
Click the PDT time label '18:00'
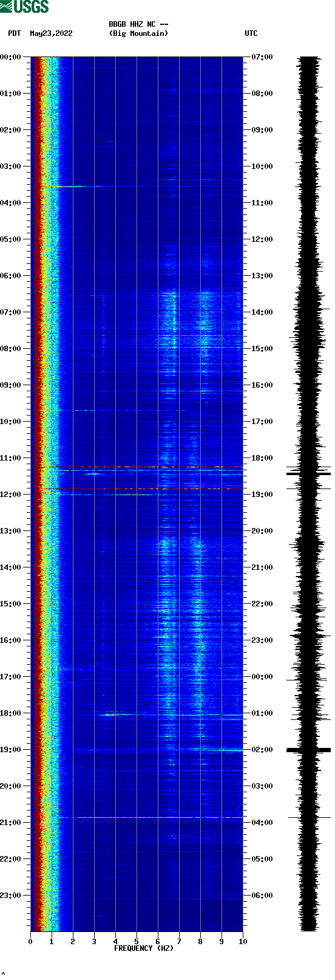pos(10,713)
